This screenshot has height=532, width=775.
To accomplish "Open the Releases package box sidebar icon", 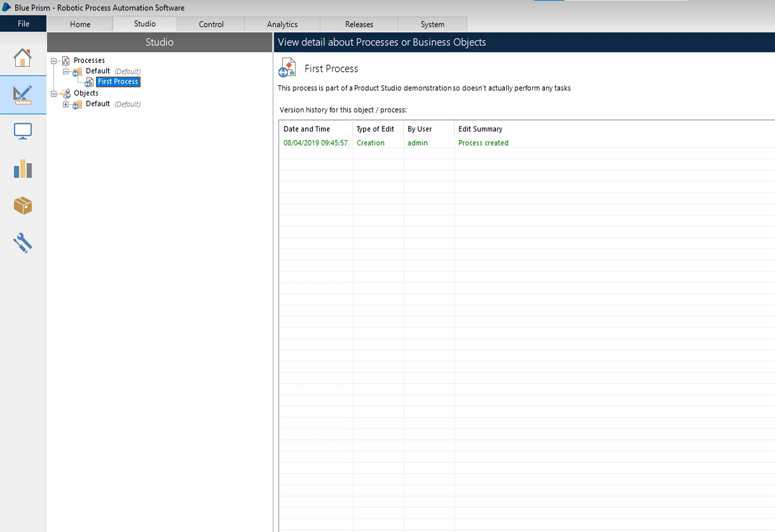I will pyautogui.click(x=23, y=206).
